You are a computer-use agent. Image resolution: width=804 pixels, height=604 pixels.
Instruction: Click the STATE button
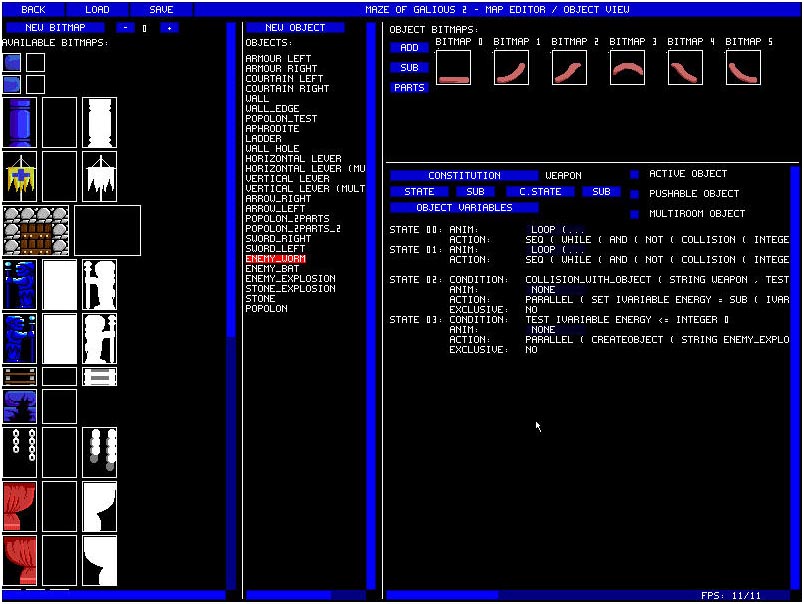tap(419, 192)
